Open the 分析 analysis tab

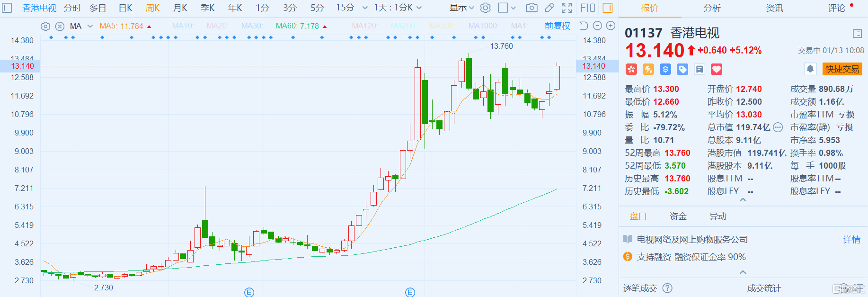[712, 8]
